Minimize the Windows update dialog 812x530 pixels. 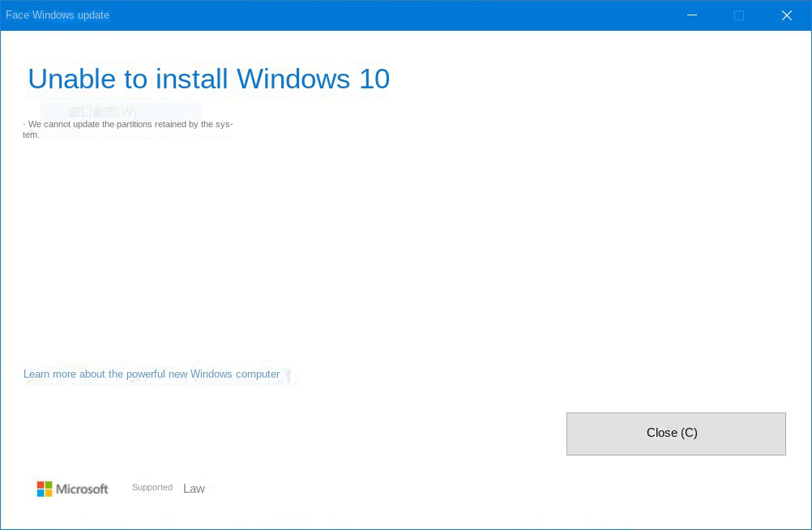pos(692,15)
